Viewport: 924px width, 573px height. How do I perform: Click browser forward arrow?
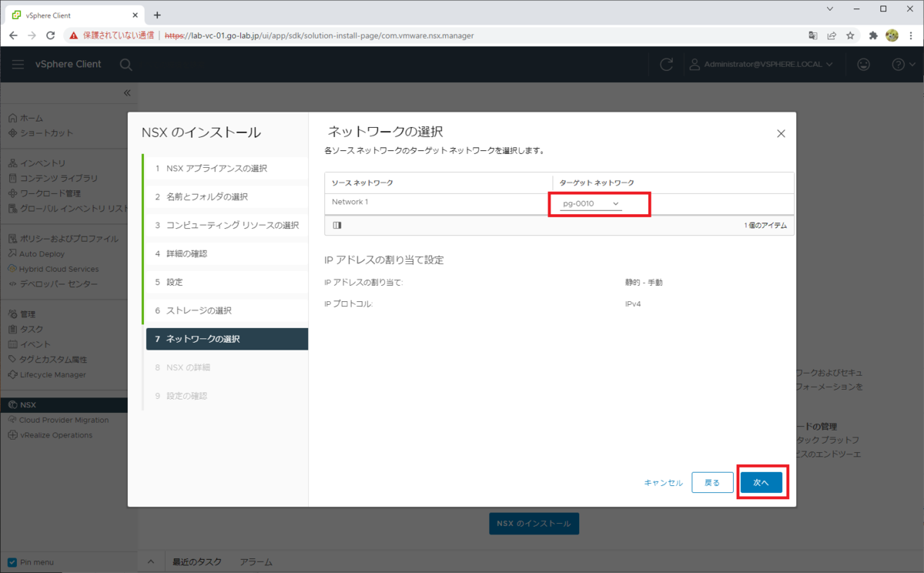click(x=32, y=35)
